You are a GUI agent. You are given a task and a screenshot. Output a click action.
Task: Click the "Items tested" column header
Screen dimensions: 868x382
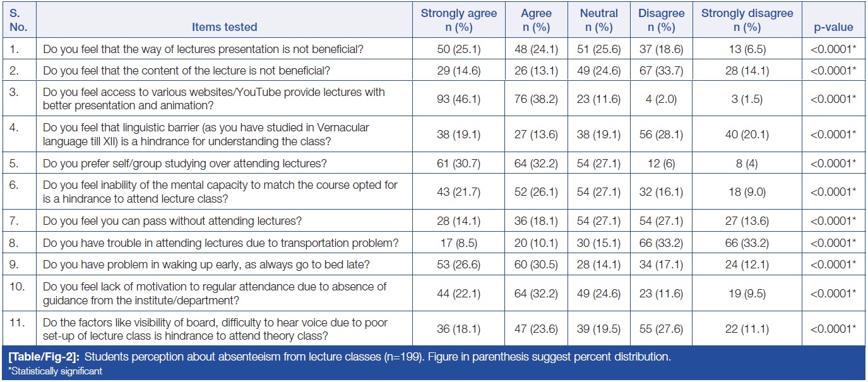[225, 27]
